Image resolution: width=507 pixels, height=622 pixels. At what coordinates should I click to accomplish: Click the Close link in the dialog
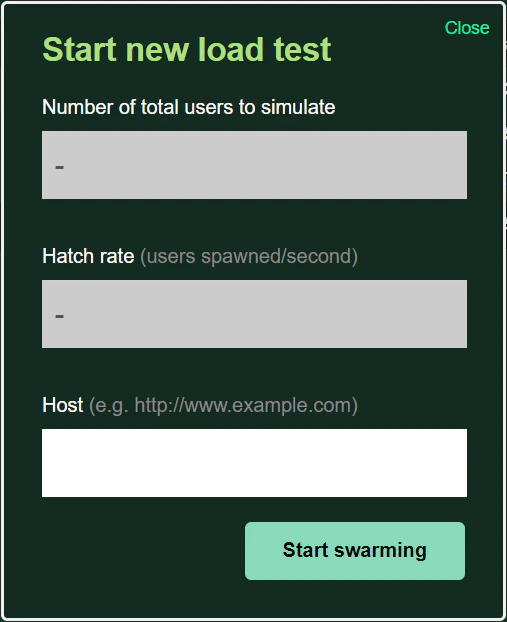467,28
